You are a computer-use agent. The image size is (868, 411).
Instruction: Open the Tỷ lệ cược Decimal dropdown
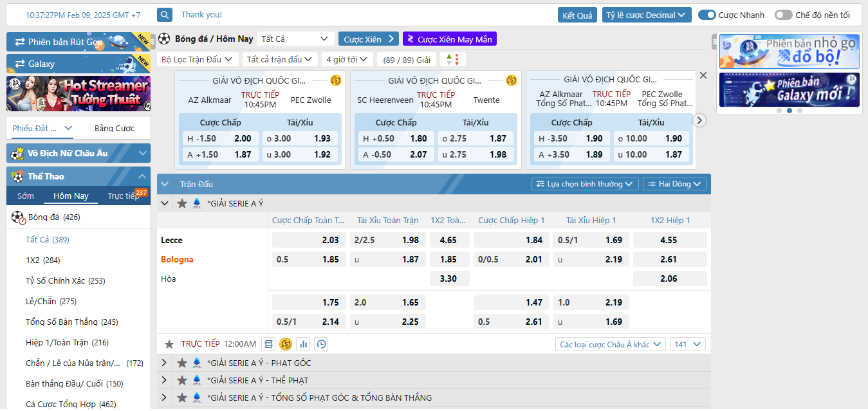[647, 15]
